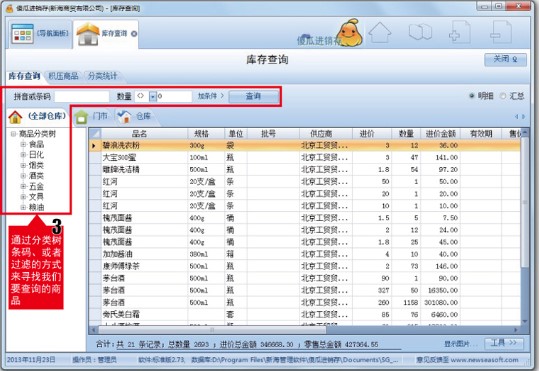
Task: Select the 明细 radio option
Action: click(472, 96)
